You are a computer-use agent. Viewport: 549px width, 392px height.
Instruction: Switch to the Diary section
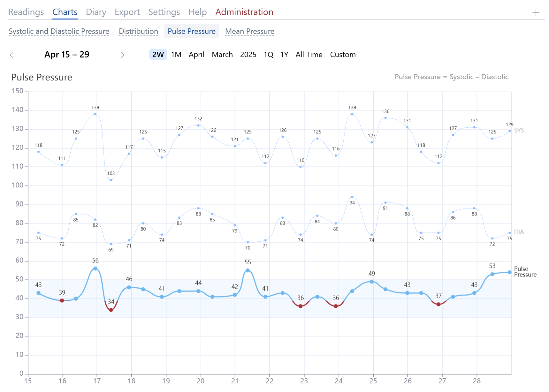tap(96, 12)
